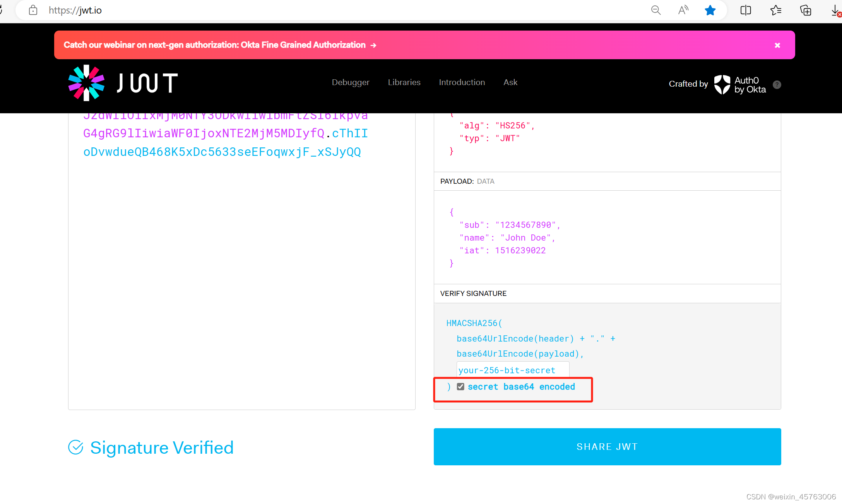842x504 pixels.
Task: Go to the Libraries page
Action: [404, 82]
